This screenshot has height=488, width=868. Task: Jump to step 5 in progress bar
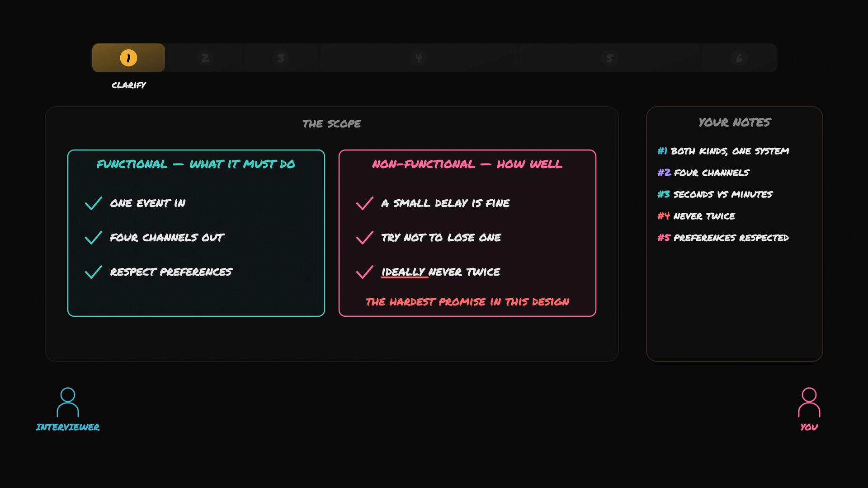[609, 58]
